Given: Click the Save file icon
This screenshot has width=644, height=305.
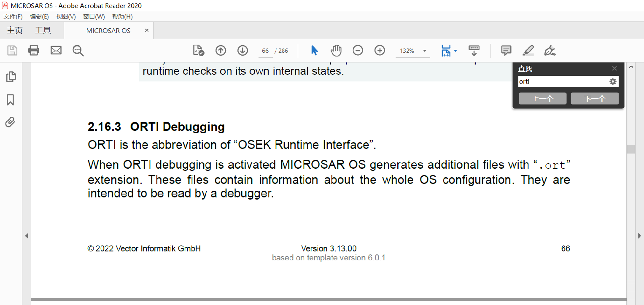Looking at the screenshot, I should click(x=12, y=51).
